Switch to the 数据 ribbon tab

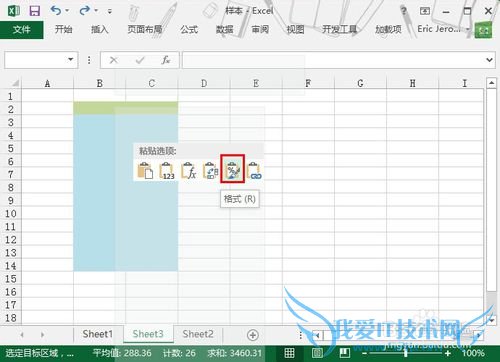click(224, 30)
